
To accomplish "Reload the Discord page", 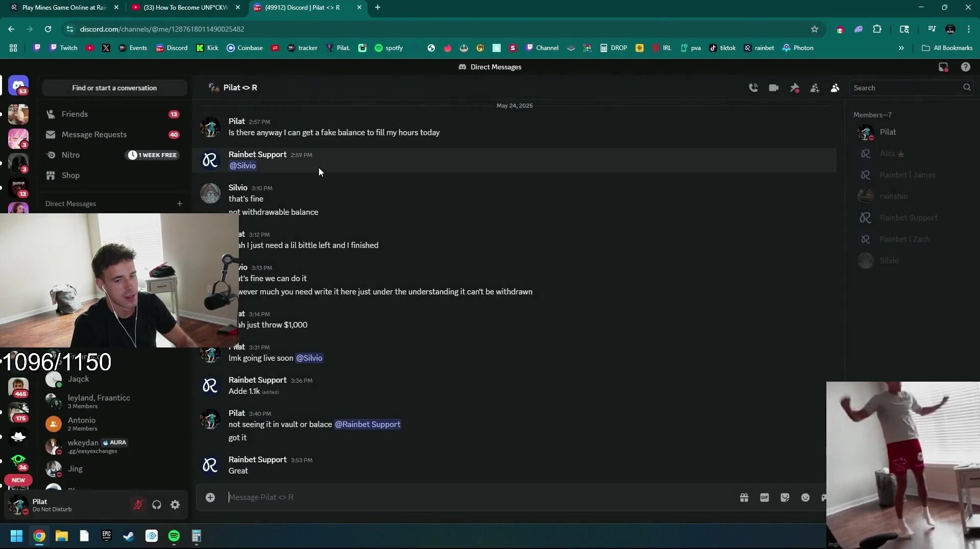I will pyautogui.click(x=48, y=29).
